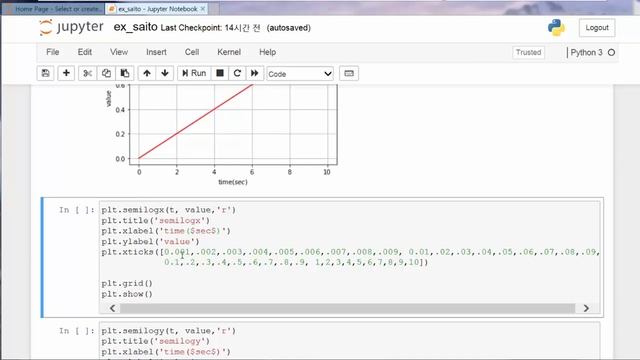Image resolution: width=640 pixels, height=360 pixels.
Task: Move the selected cell up
Action: point(147,73)
